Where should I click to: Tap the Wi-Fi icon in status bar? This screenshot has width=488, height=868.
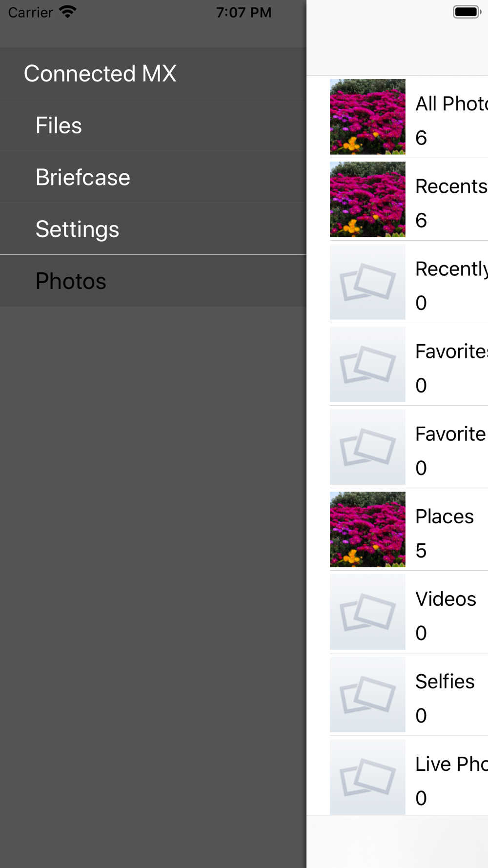[x=68, y=12]
